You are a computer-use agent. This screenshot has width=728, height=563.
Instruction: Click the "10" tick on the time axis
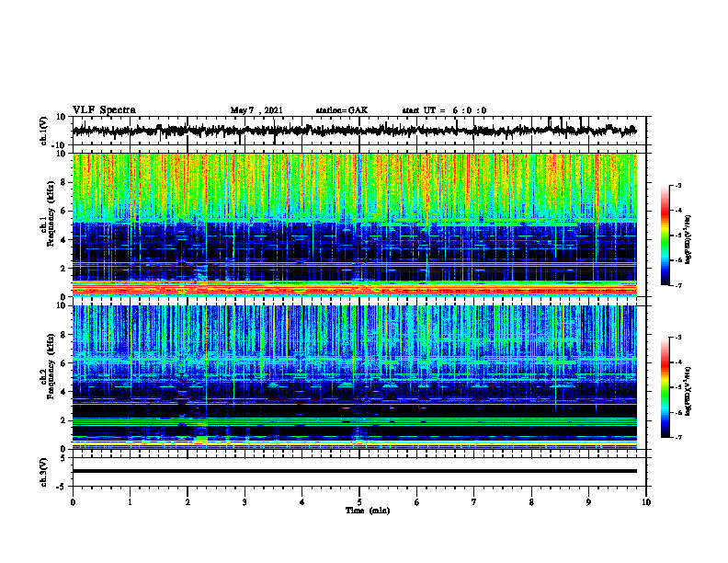pyautogui.click(x=646, y=502)
